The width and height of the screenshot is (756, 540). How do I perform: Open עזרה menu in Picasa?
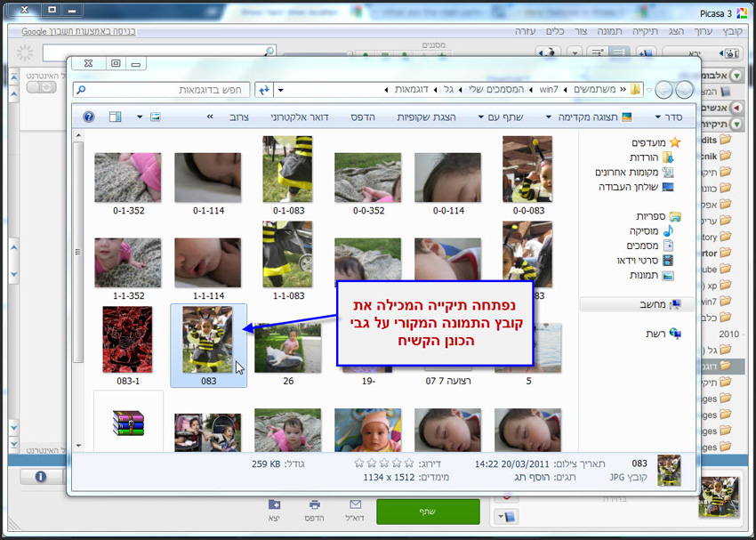pos(525,31)
